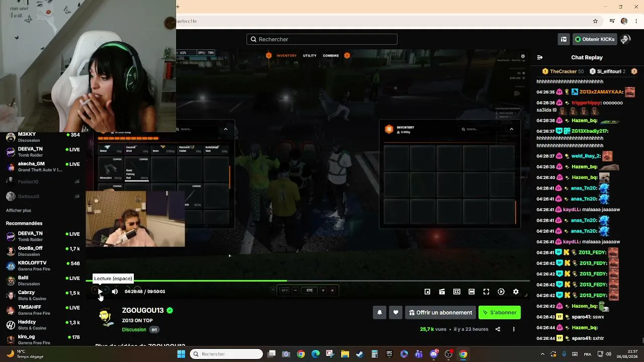Open the Windows Start menu
Image resolution: width=644 pixels, height=362 pixels.
tap(181, 354)
